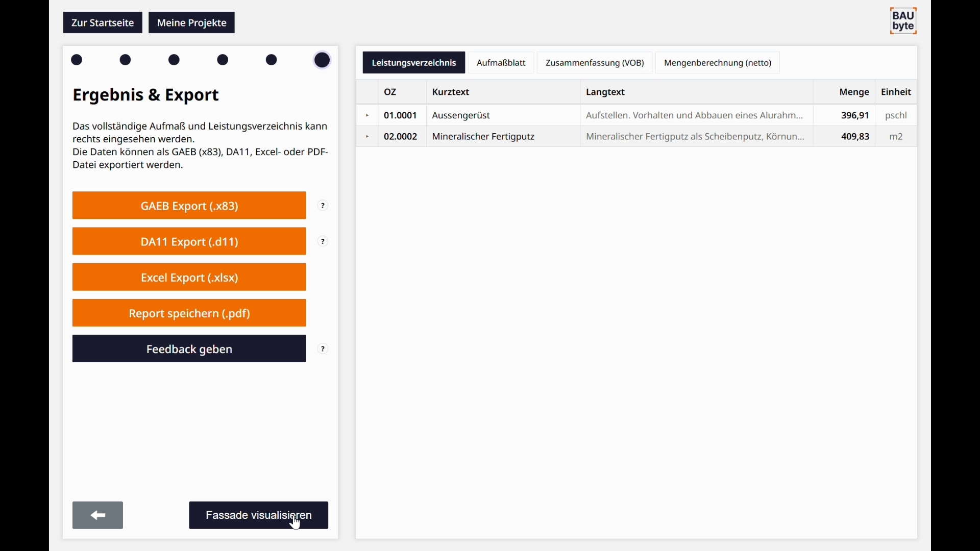This screenshot has height=551, width=980.
Task: Click Report speichern (.pdf) button
Action: click(x=189, y=314)
